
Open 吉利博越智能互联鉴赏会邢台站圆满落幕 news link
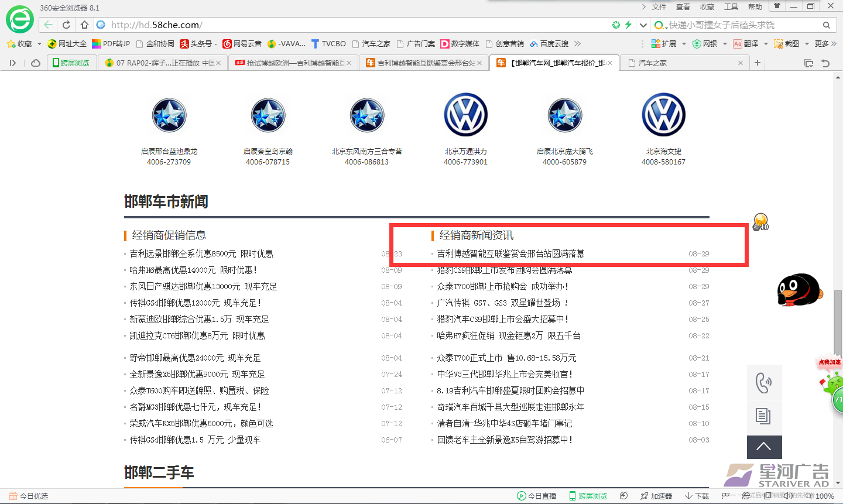pos(510,253)
